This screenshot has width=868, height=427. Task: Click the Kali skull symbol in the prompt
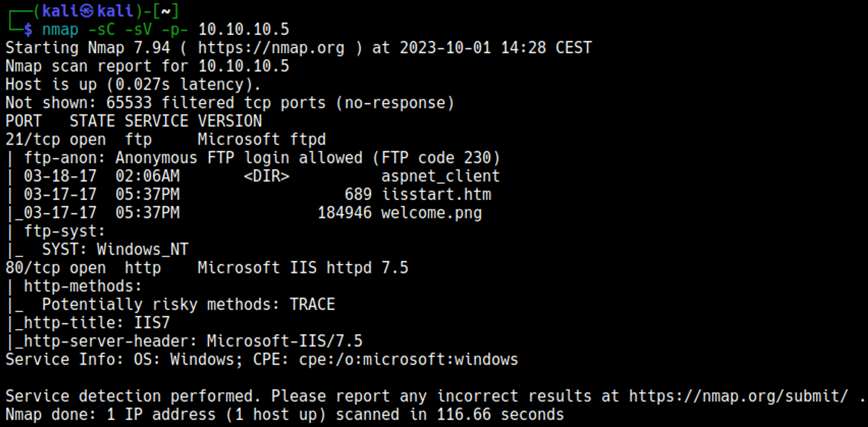click(87, 10)
